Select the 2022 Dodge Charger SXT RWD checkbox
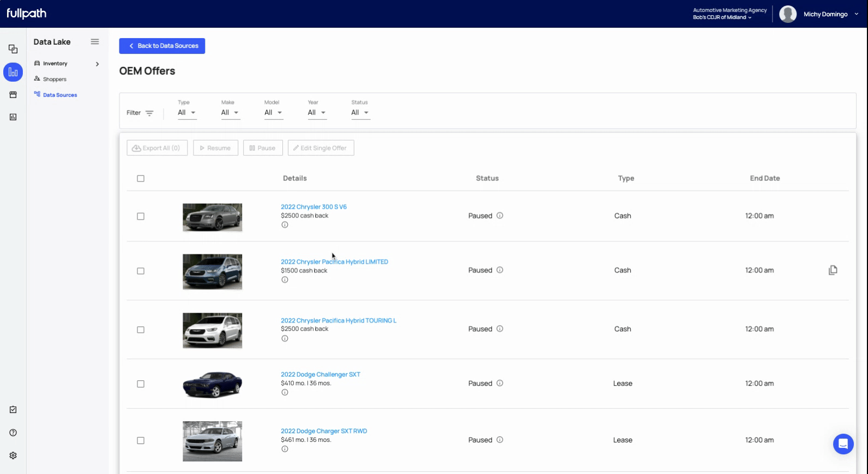868x474 pixels. 141,440
